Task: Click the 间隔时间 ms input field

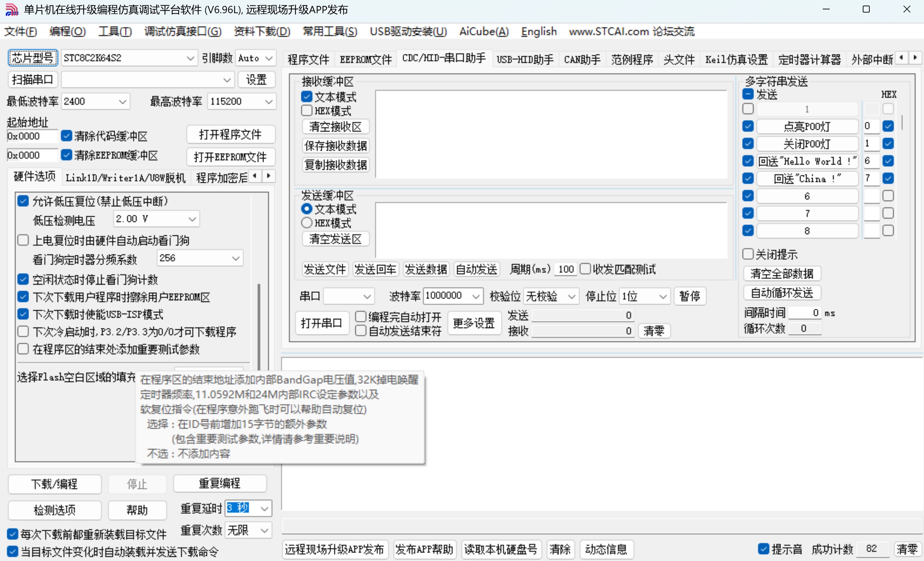Action: (x=805, y=313)
